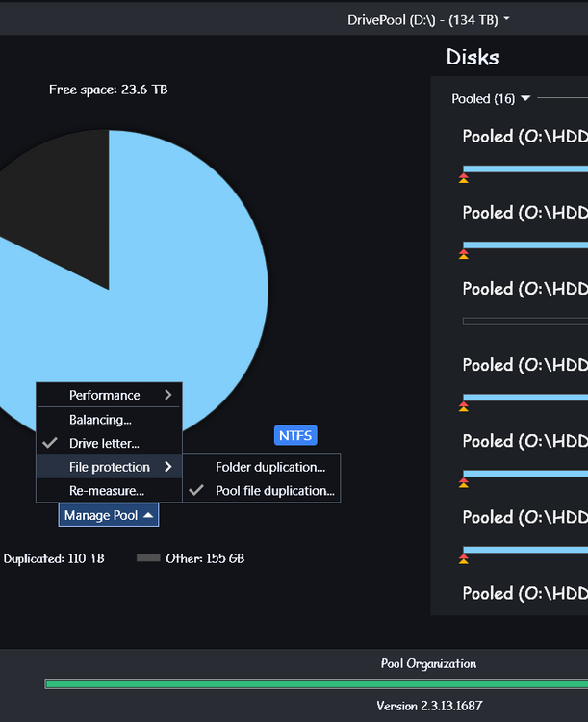Click the balancing marker under the fourth pooled disk
Viewport: 588px width, 722px height.
pos(464,406)
